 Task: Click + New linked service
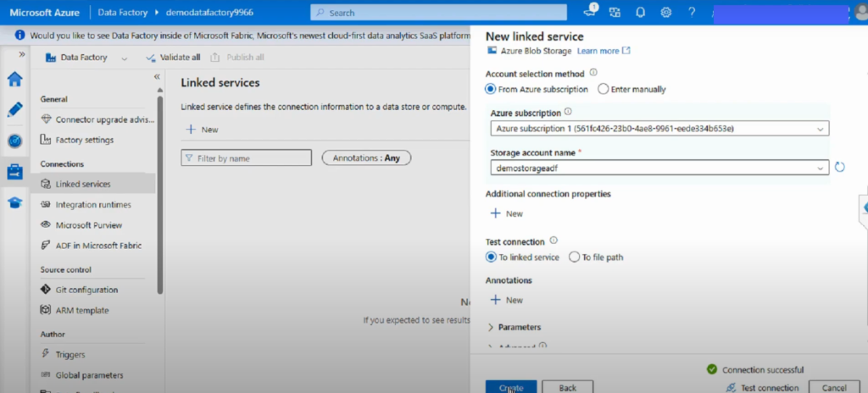(x=202, y=130)
